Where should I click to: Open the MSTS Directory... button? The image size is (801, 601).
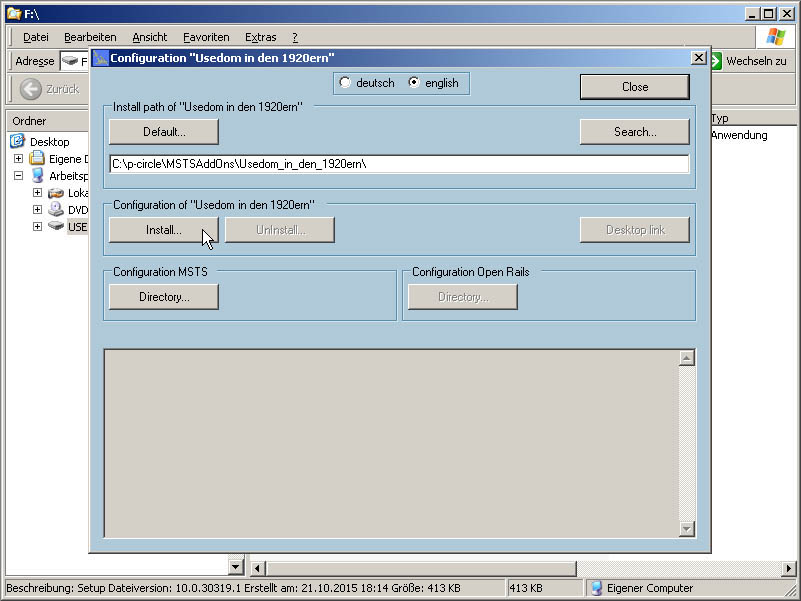[164, 297]
